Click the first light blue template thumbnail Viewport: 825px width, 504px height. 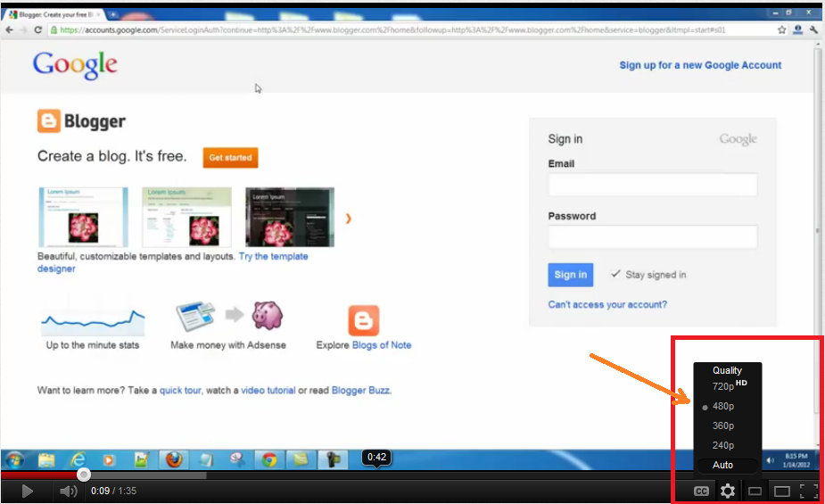(83, 217)
